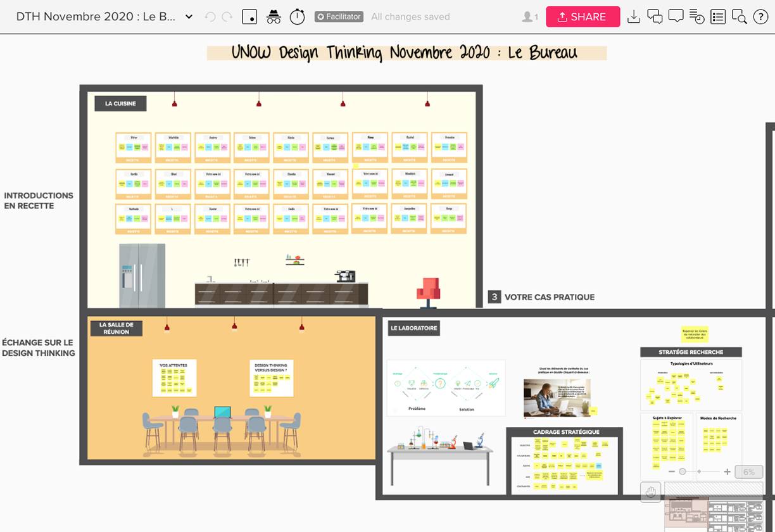Click the pink SHARE button
Image resolution: width=775 pixels, height=532 pixels.
[x=583, y=17]
